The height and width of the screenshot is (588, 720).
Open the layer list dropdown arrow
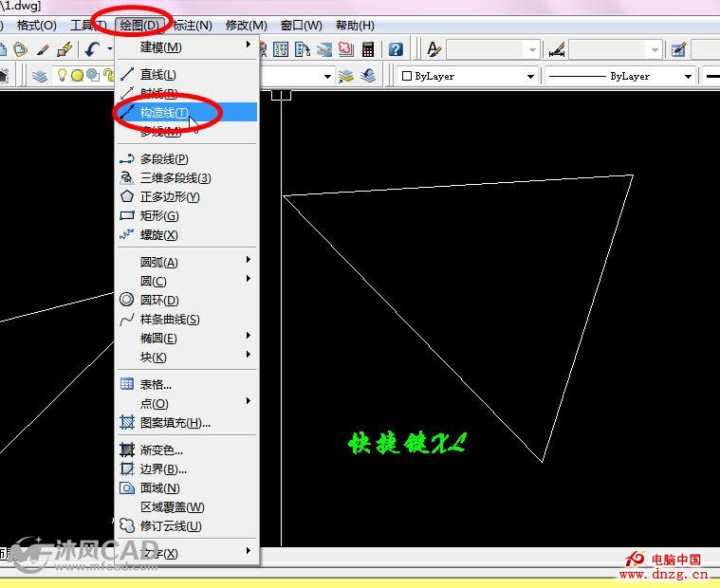point(327,76)
